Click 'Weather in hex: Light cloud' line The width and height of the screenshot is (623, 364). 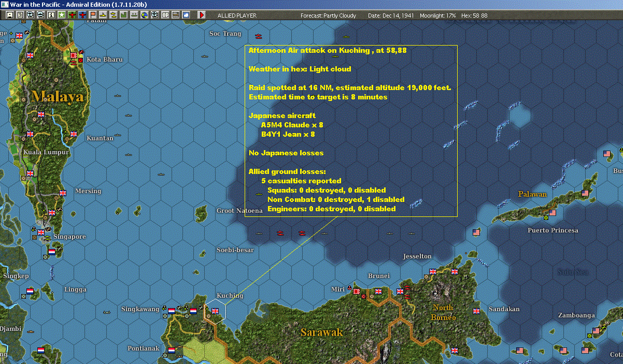click(x=300, y=69)
